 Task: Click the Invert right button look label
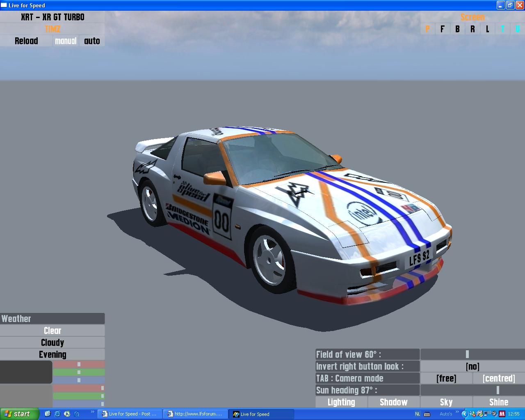367,366
